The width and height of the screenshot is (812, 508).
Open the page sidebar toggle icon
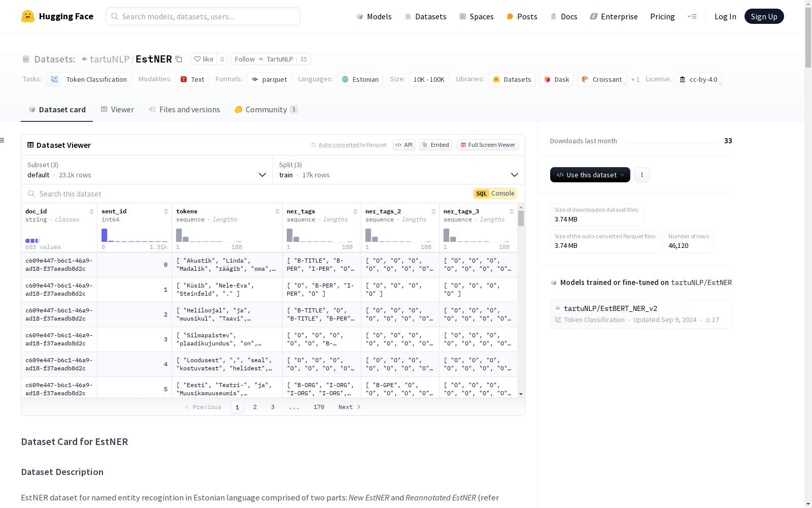[x=3, y=140]
